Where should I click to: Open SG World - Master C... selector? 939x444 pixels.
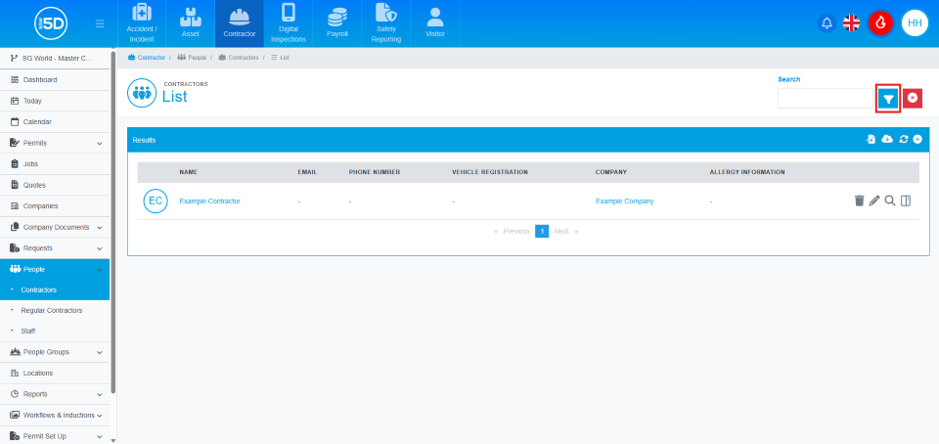coord(54,58)
